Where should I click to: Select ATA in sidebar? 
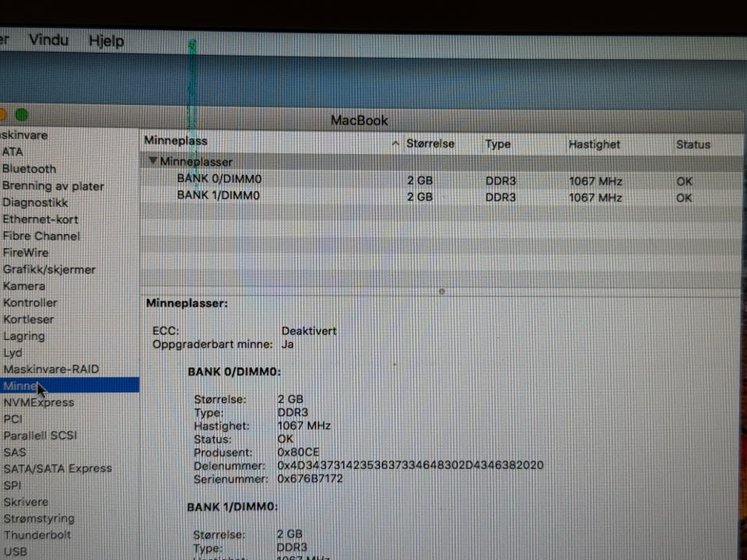point(12,152)
